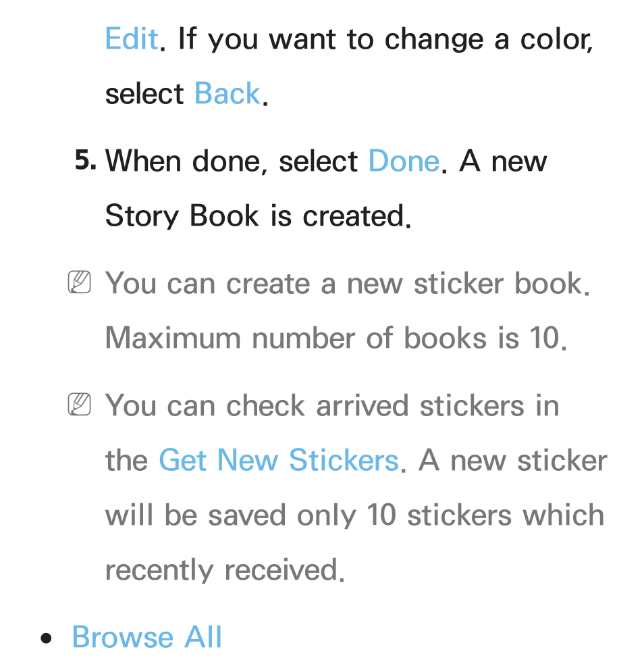Viewport: 644px width, 660px height.
Task: Click the word 'select' before Back
Action: pyautogui.click(x=144, y=93)
